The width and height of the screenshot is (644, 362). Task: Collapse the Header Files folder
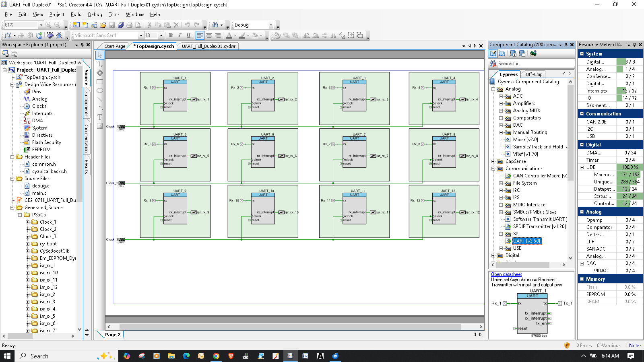(x=12, y=157)
